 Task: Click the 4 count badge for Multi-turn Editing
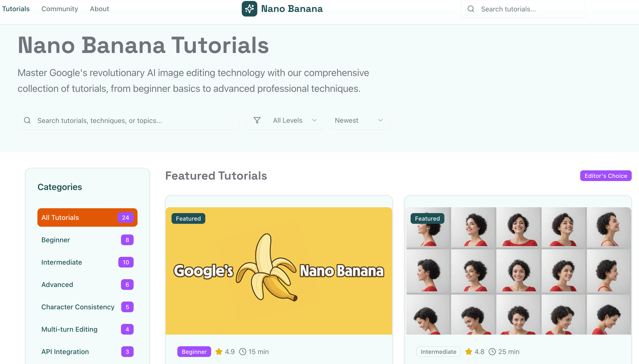(127, 329)
